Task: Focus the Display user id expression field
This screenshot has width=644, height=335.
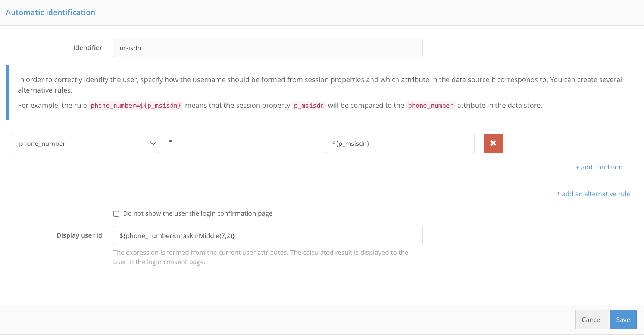Action: pos(268,235)
